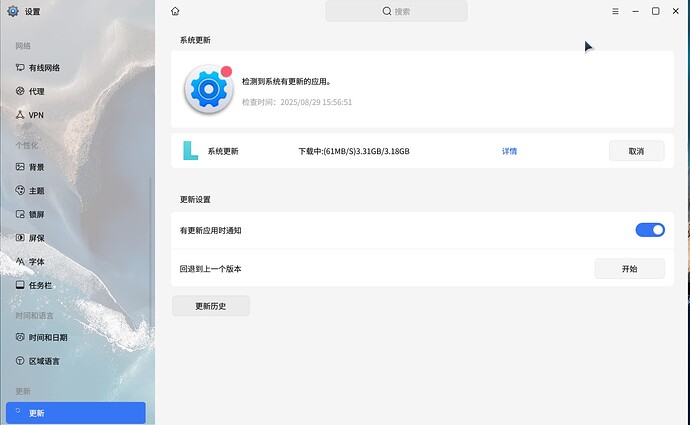Click the home icon in the header
The height and width of the screenshot is (425, 690).
[176, 11]
